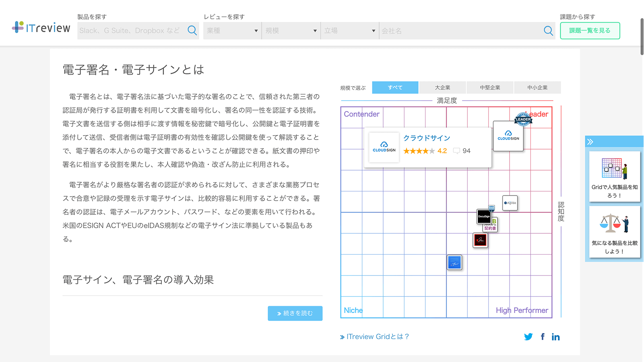
Task: Click the 満足度 axis label
Action: pyautogui.click(x=447, y=101)
